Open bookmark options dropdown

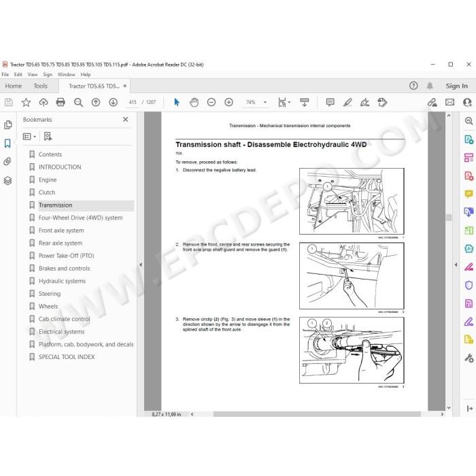coord(30,137)
